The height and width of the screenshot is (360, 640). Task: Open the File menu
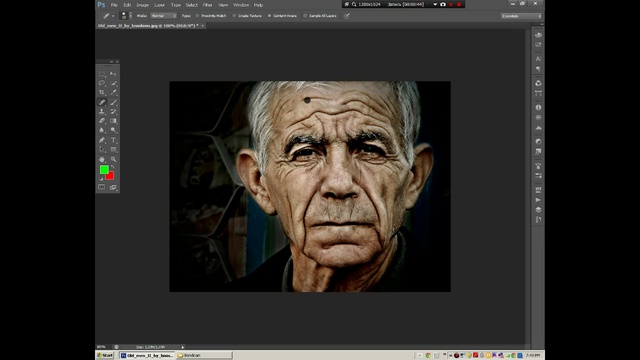(114, 5)
